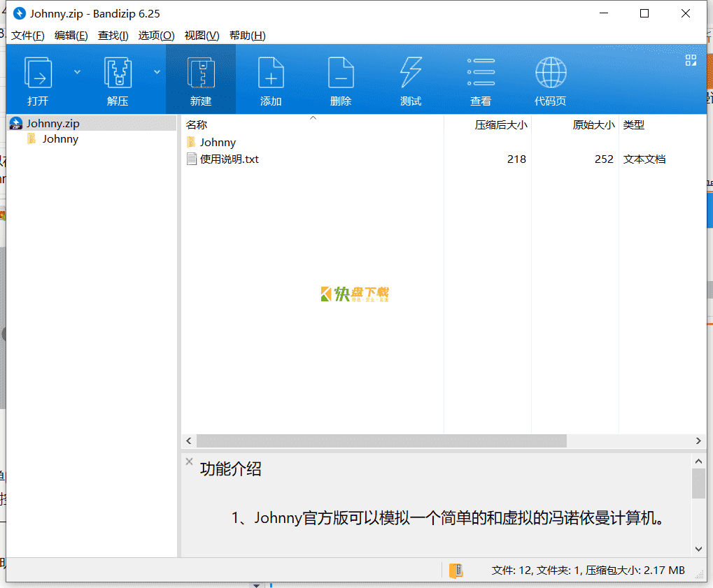Open the 视图(V) menu

point(202,36)
